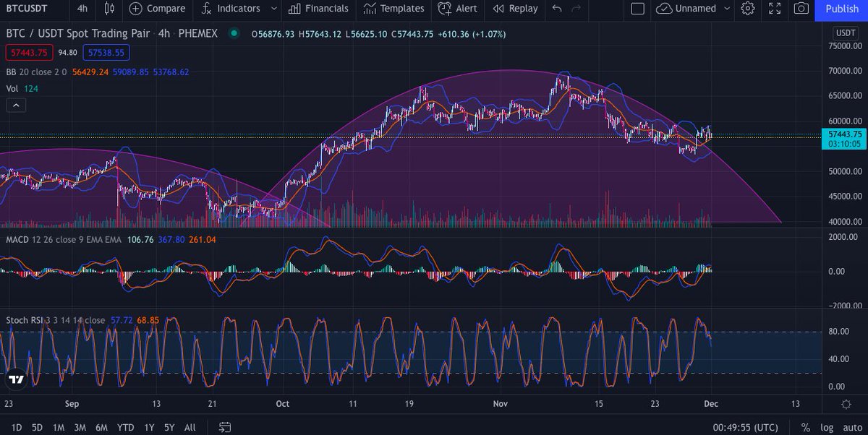This screenshot has width=868, height=435.
Task: Select the Vol indicator legend
Action: tap(12, 88)
